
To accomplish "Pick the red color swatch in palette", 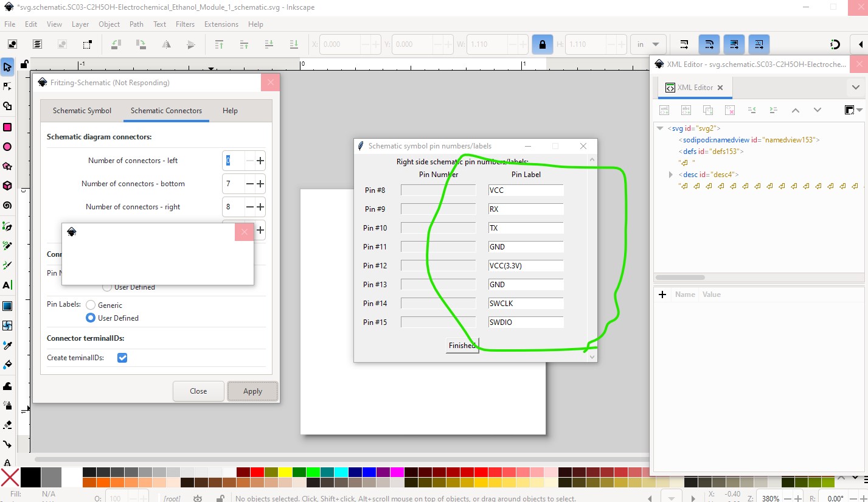I will click(x=257, y=472).
